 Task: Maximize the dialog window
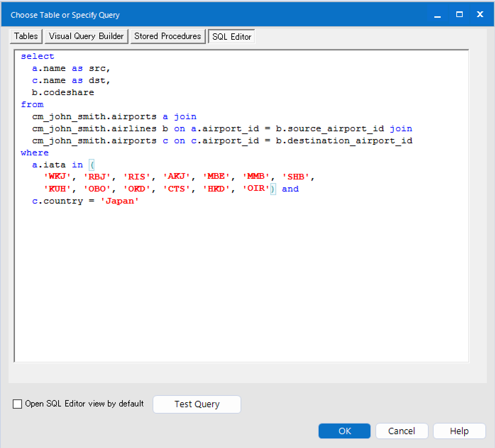click(x=459, y=15)
